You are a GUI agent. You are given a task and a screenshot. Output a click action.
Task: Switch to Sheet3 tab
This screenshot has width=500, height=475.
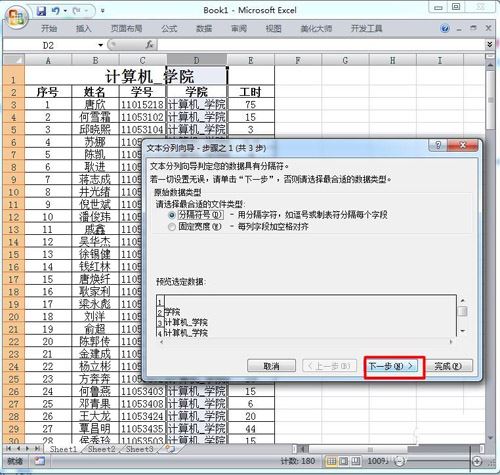pos(139,449)
